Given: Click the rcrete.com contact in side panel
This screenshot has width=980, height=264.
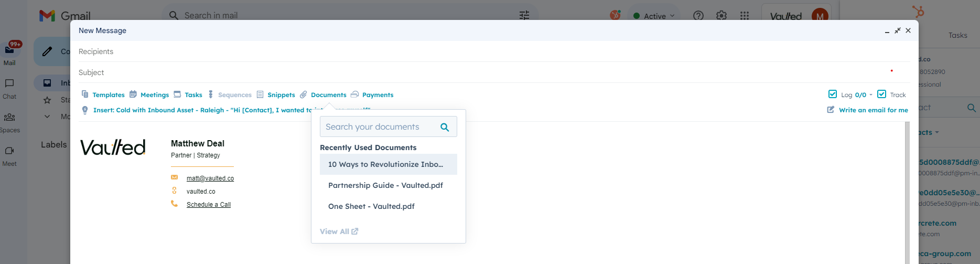Looking at the screenshot, I should coord(938,223).
